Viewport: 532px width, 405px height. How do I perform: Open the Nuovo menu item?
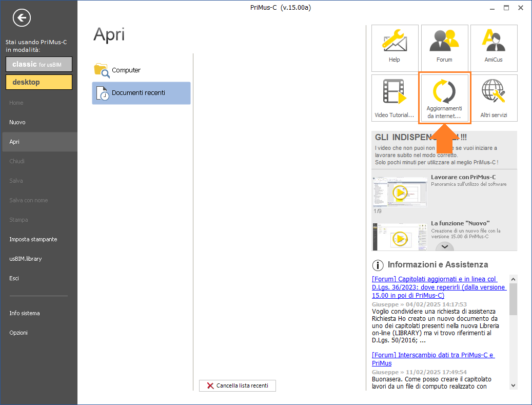click(x=17, y=122)
